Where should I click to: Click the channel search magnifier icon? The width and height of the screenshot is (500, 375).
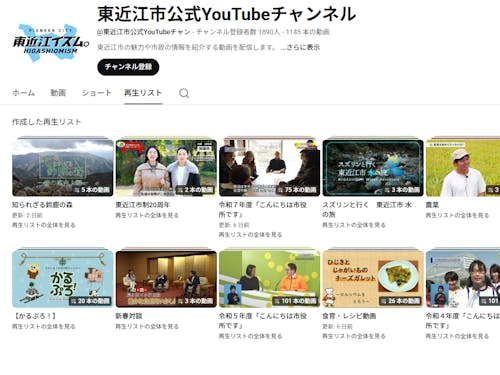(184, 93)
